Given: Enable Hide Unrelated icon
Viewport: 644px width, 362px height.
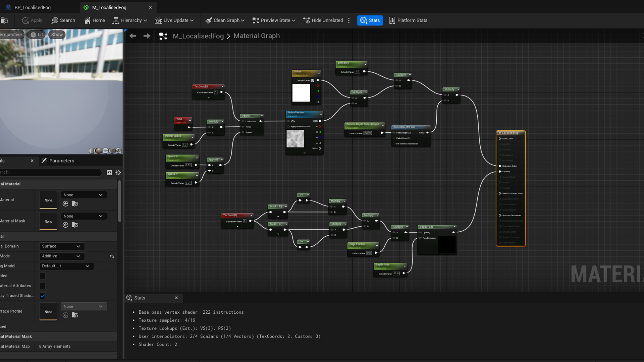Looking at the screenshot, I should point(307,20).
